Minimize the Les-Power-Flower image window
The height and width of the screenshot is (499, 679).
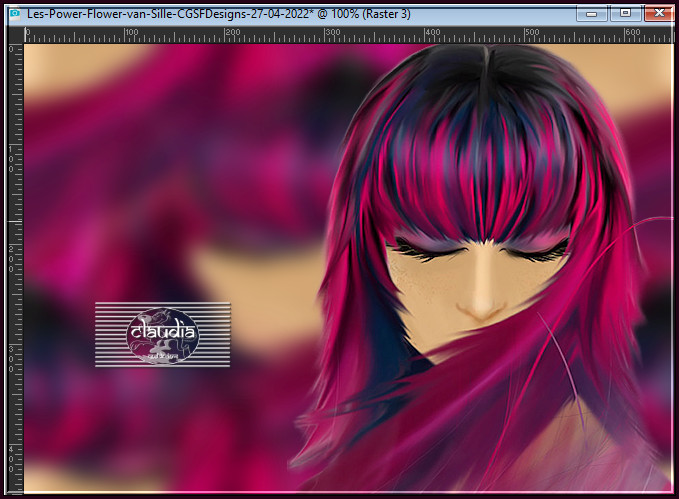pyautogui.click(x=592, y=14)
